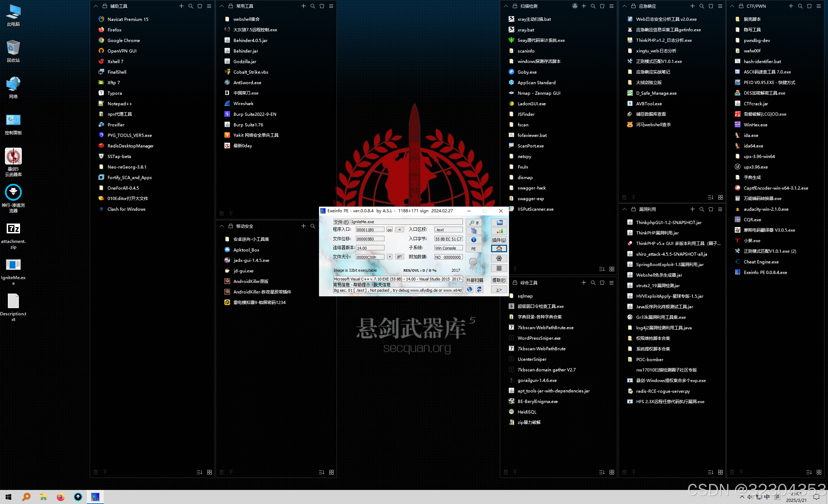
Task: Open hamburger menu of 应急响应 panel
Action: (720, 6)
